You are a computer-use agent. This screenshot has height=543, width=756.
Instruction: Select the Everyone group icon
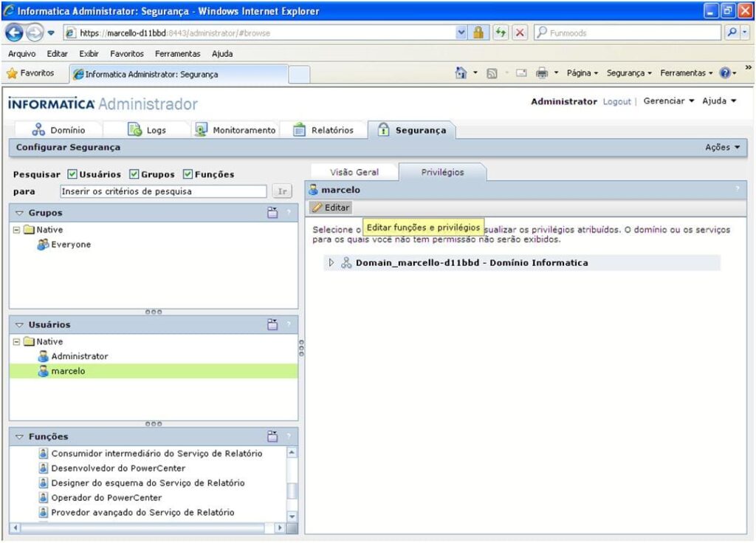click(43, 245)
